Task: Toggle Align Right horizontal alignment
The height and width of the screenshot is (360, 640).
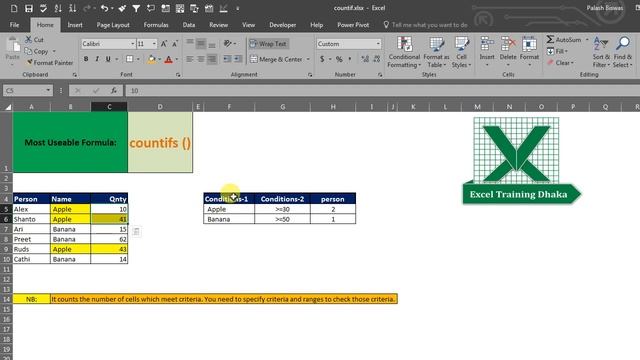Action: [212, 59]
